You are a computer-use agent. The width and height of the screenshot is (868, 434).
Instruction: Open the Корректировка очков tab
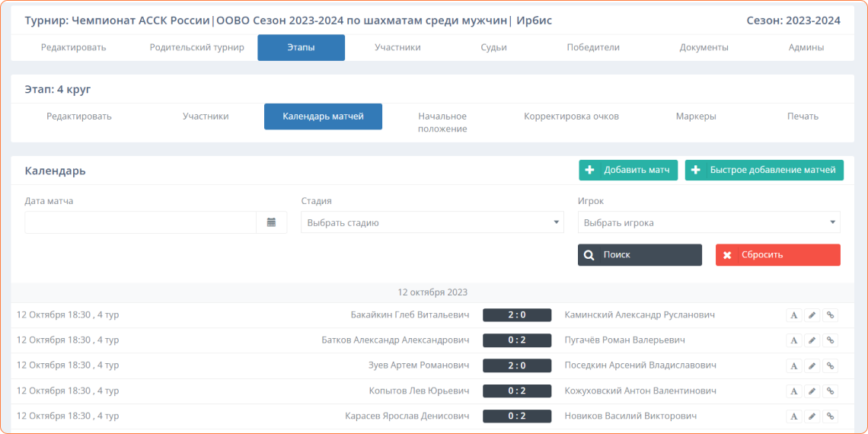click(571, 116)
